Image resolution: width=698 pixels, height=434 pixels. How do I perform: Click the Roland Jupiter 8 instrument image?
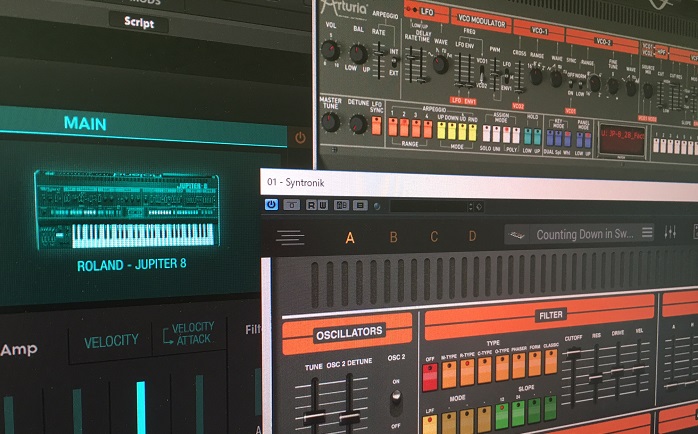[x=127, y=210]
